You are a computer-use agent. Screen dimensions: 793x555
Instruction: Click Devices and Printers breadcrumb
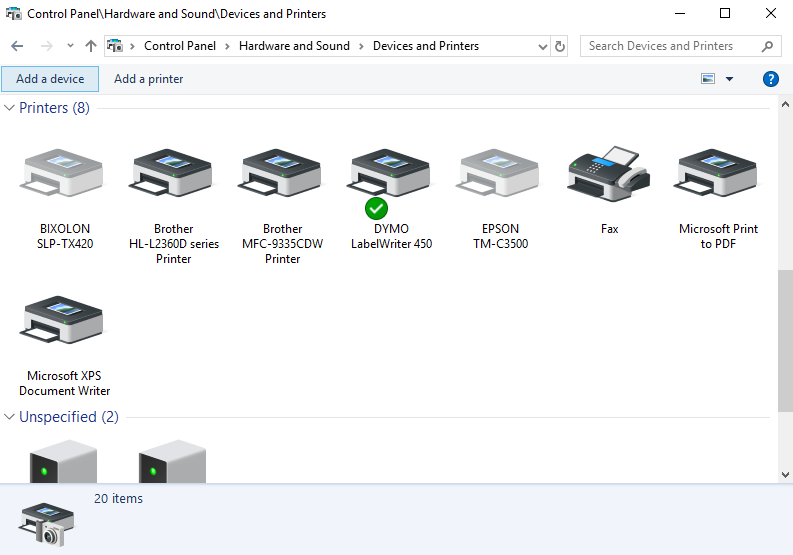pos(426,46)
